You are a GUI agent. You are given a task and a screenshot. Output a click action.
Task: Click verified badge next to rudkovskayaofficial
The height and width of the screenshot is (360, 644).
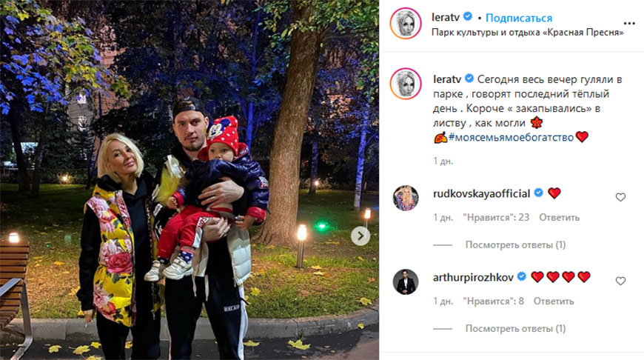538,193
